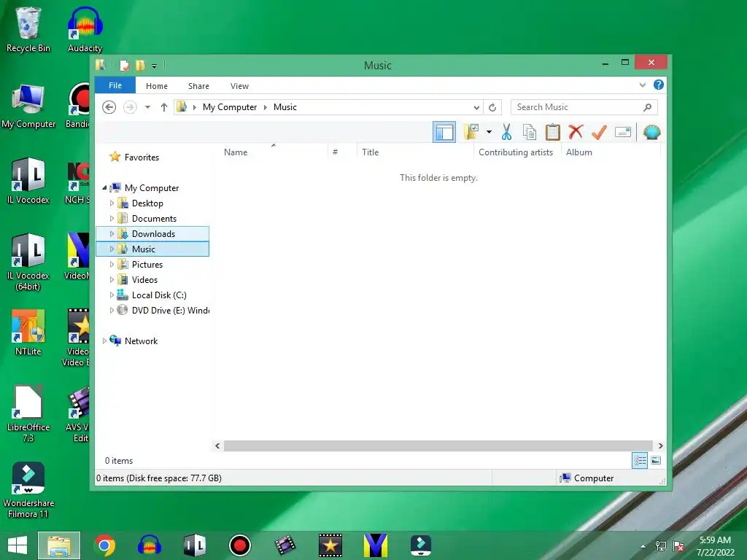Switch to the View ribbon tab
747x560 pixels.
coord(239,86)
